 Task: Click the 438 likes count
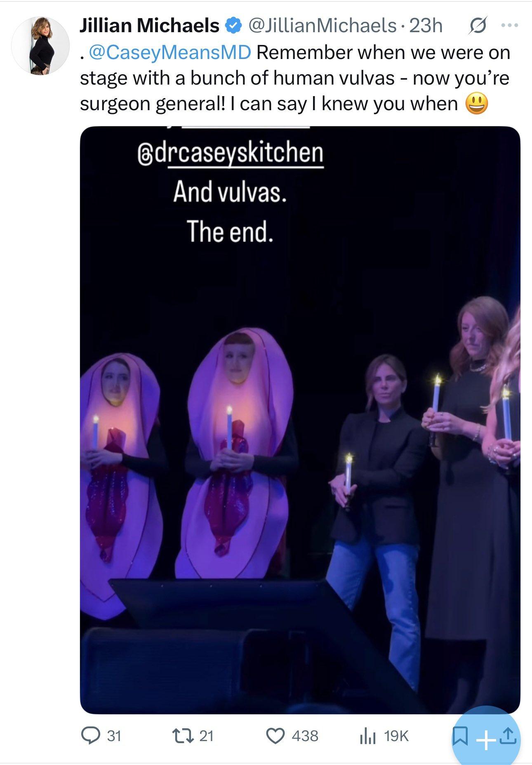click(x=305, y=736)
